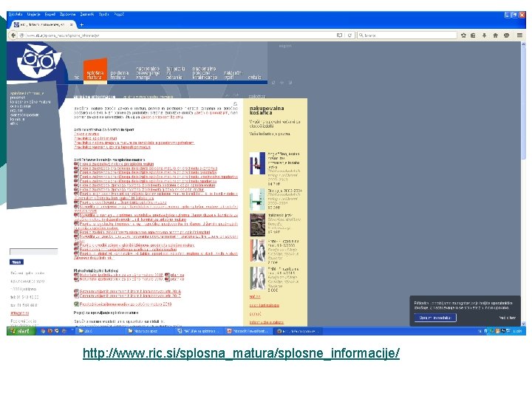Switch to the Microsoft PowerPoint taskbar item

(x=249, y=331)
